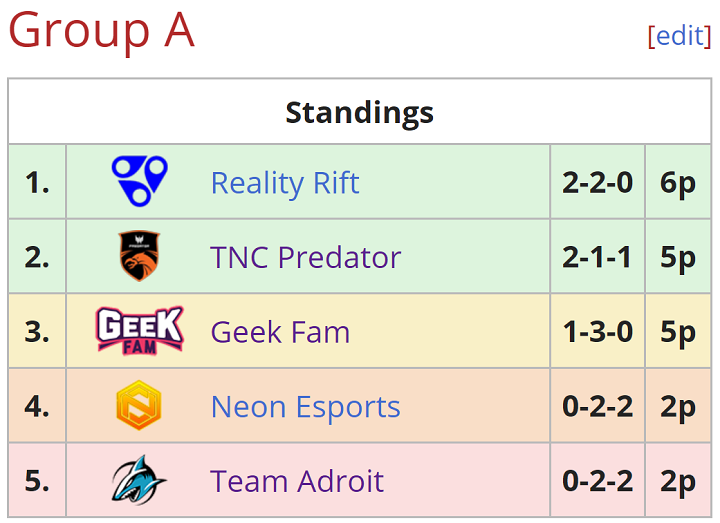Select Reality Rift's 6p points cell
The height and width of the screenshot is (523, 720).
tap(678, 182)
